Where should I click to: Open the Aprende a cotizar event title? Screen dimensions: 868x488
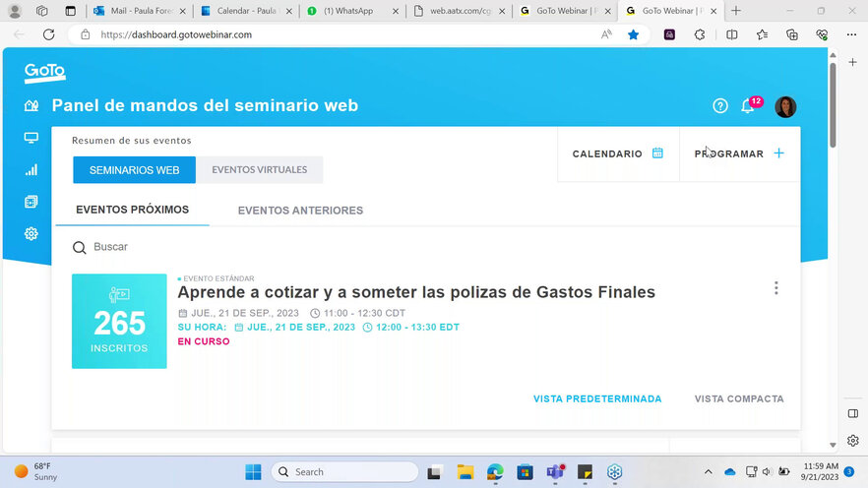(416, 292)
